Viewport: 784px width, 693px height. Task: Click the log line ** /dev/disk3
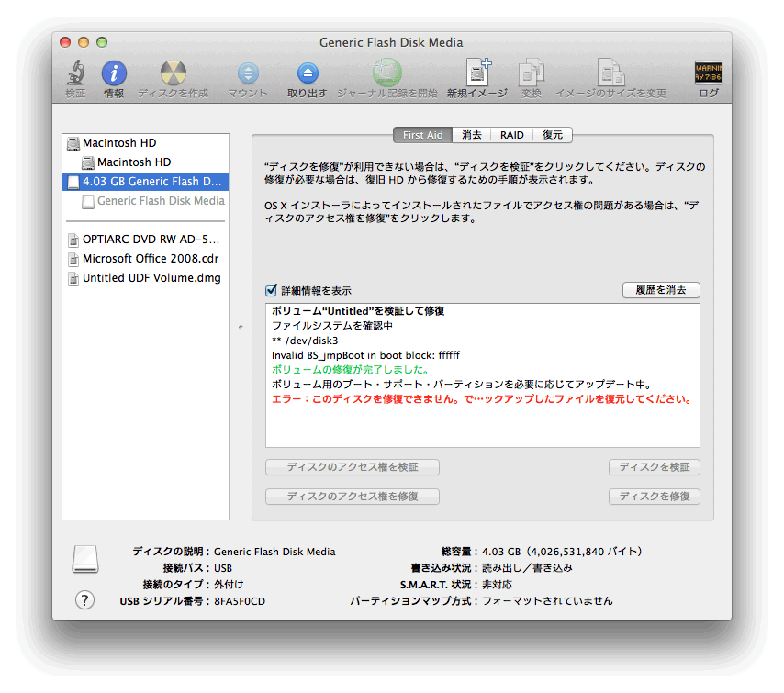coord(305,341)
